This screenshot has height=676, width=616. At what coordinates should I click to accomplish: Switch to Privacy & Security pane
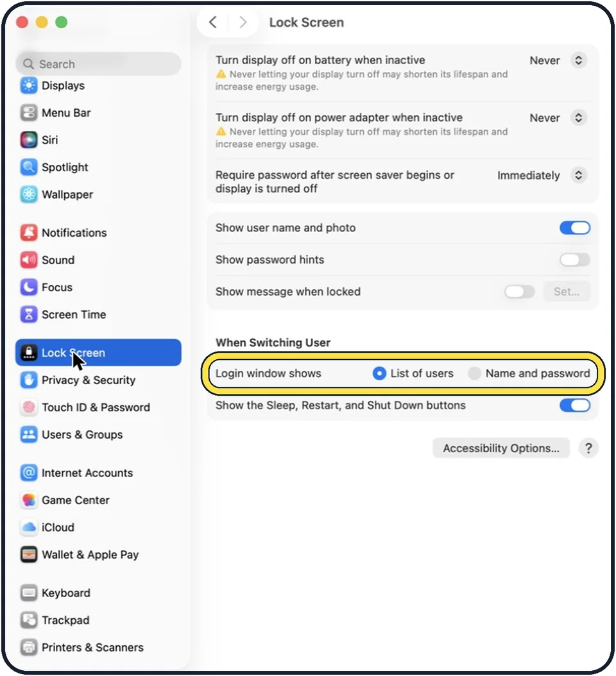(98, 380)
